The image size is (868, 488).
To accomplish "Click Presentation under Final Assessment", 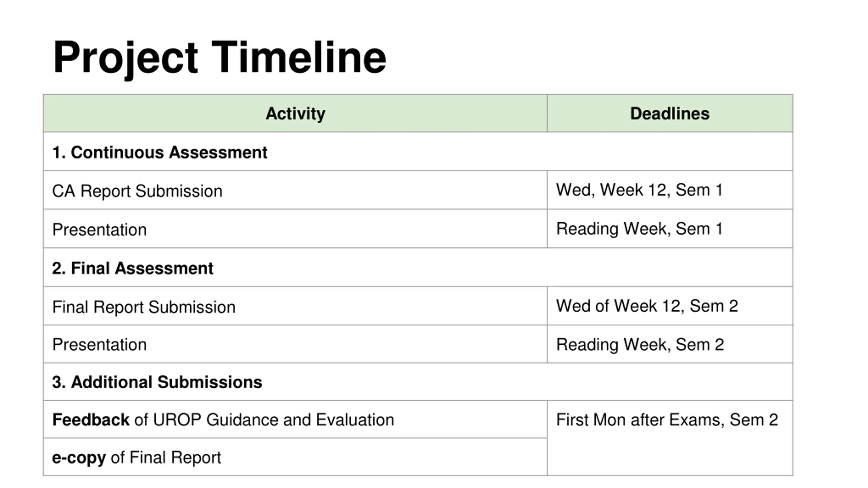I will (x=295, y=344).
